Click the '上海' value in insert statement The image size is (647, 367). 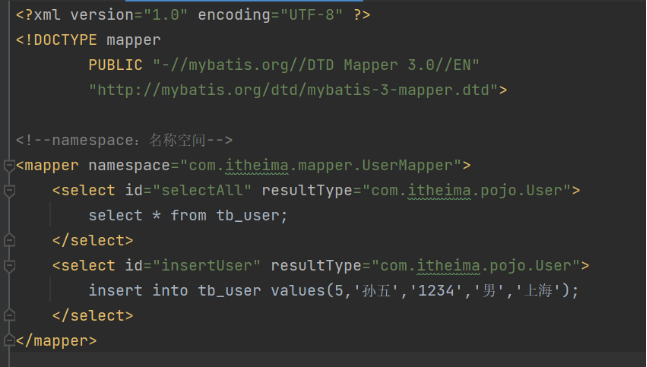538,291
